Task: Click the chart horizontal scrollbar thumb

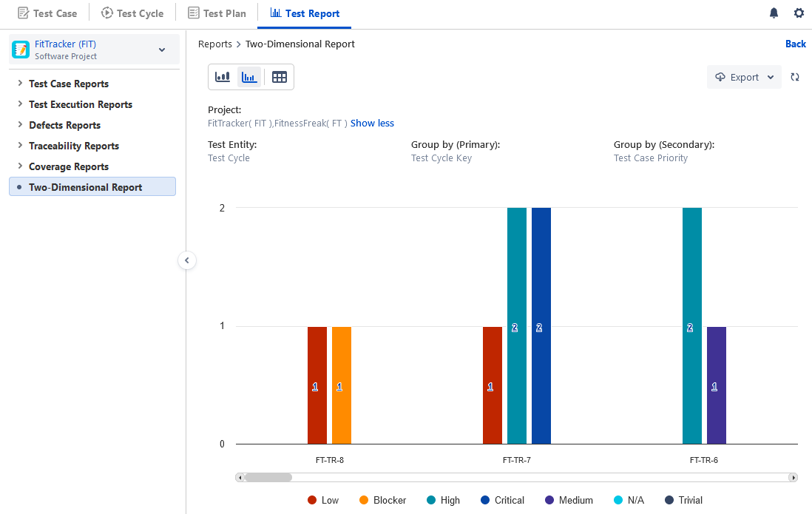Action: 268,477
